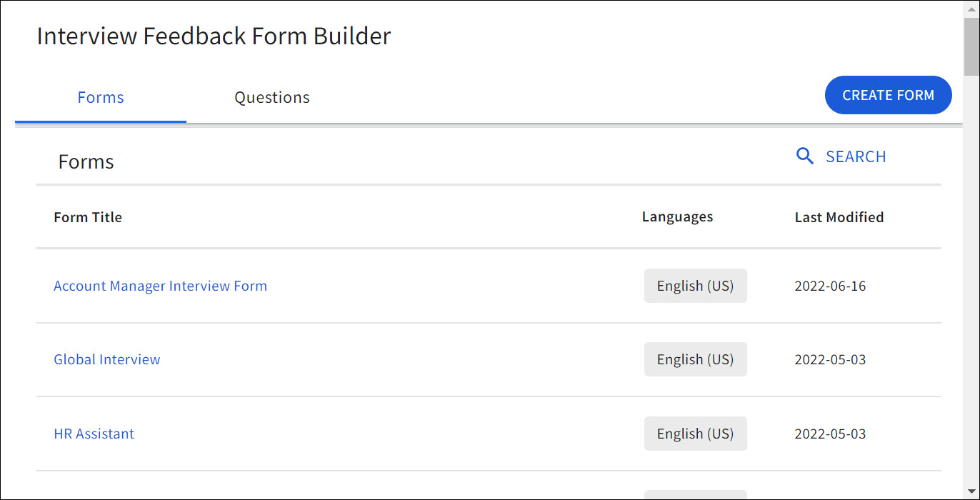Click the English (US) chip beside Account Manager form
Image resolution: width=980 pixels, height=500 pixels.
695,285
